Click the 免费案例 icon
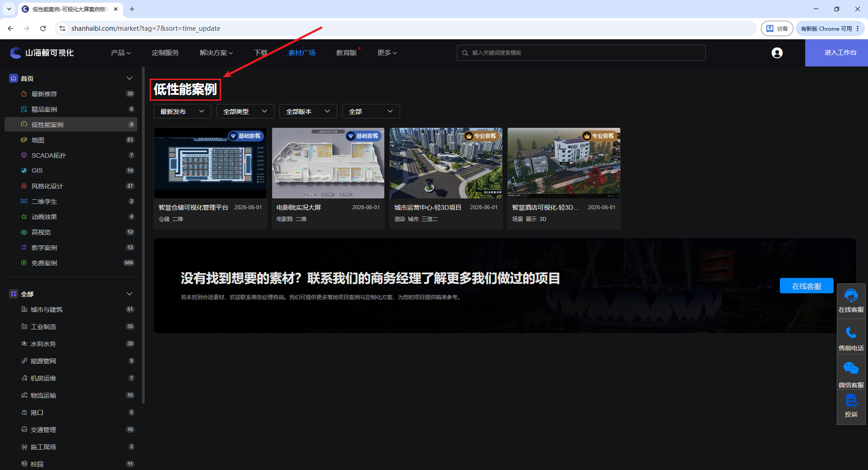868x470 pixels. point(24,263)
